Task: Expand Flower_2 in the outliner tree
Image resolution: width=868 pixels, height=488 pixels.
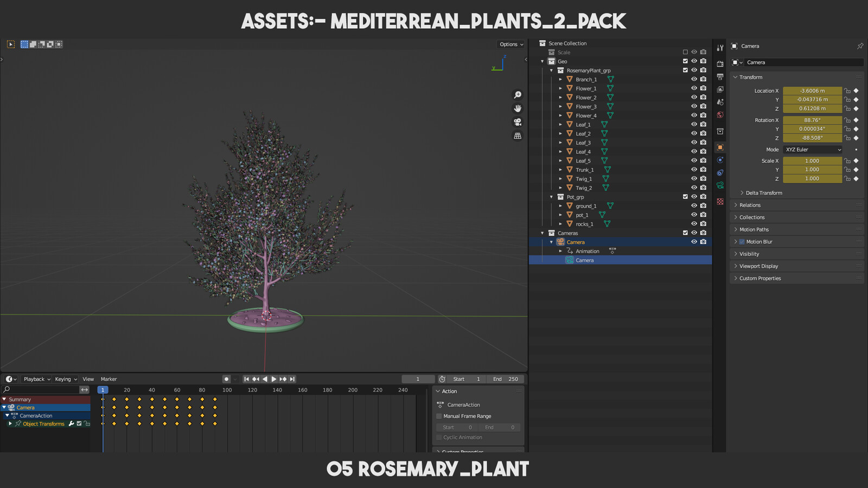Action: [x=560, y=98]
